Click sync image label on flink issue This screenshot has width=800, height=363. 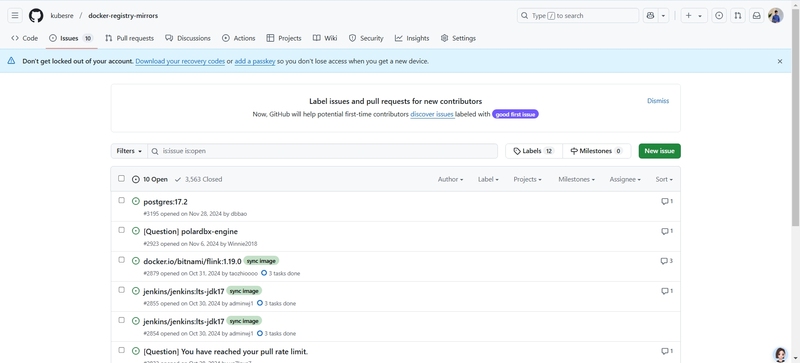261,261
